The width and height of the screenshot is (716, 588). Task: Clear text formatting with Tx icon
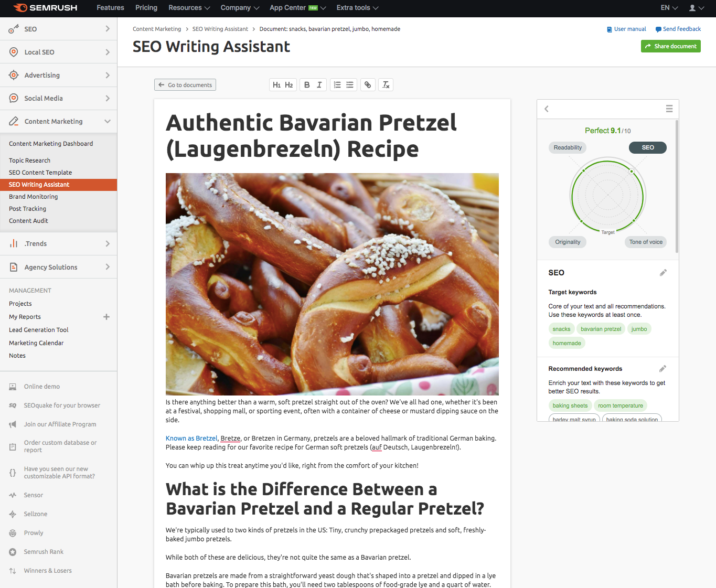[x=386, y=85]
